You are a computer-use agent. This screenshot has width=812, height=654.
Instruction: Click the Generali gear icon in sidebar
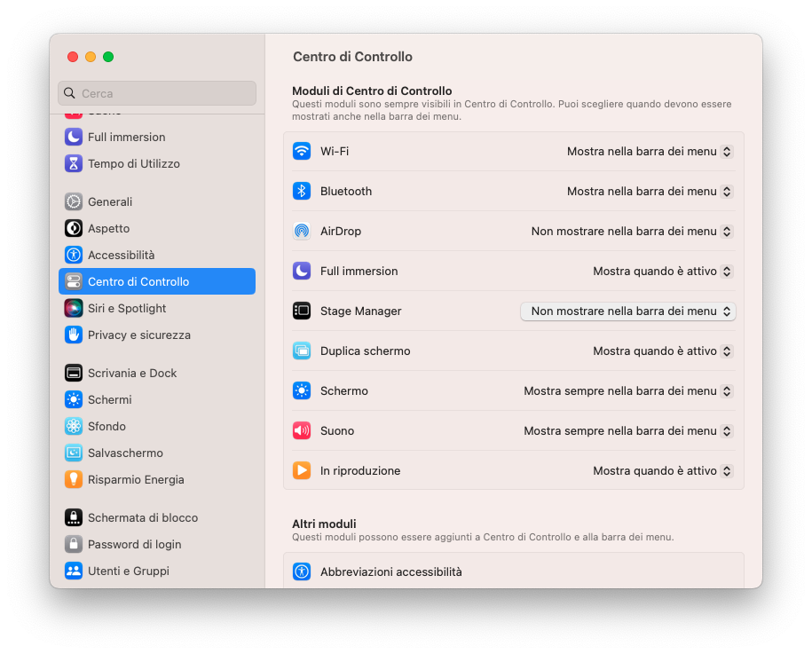pyautogui.click(x=74, y=201)
